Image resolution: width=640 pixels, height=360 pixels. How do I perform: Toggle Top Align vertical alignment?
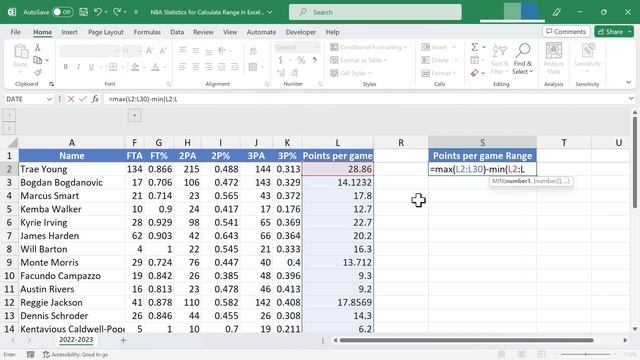pyautogui.click(x=182, y=51)
